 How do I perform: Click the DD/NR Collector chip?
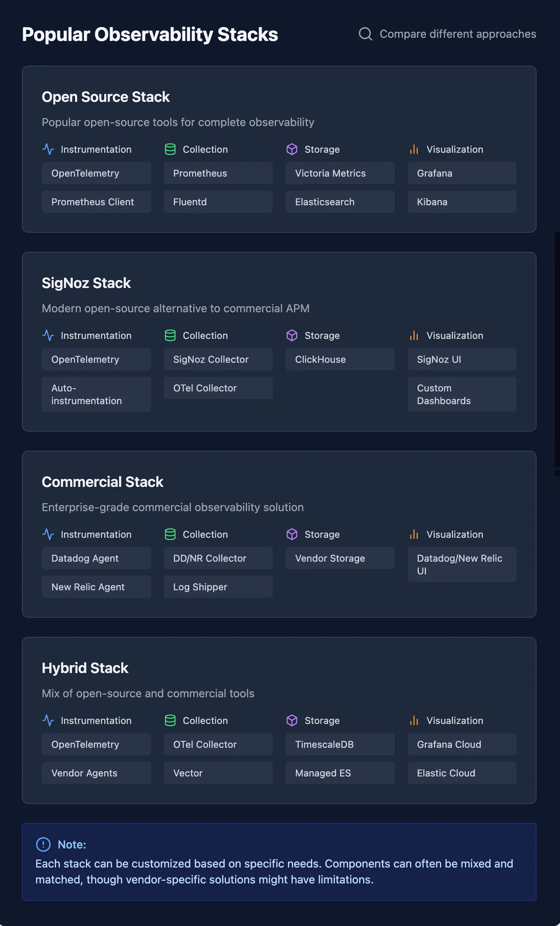click(218, 558)
